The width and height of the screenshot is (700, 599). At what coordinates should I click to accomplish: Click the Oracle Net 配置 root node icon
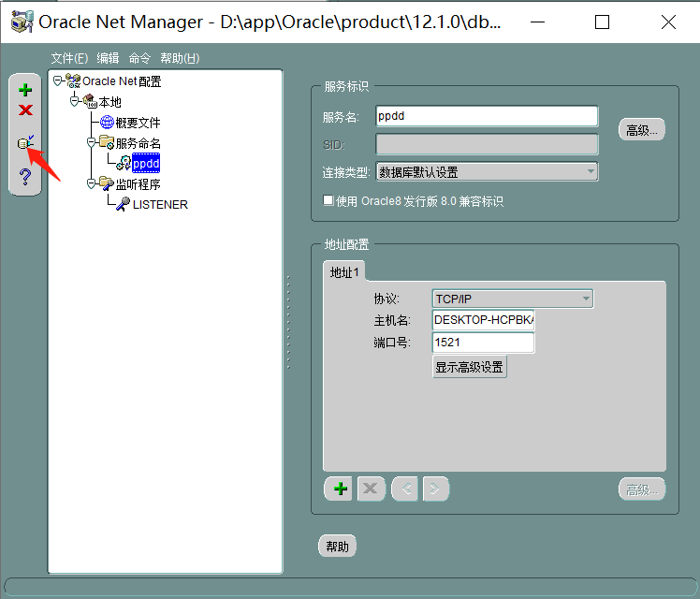tap(73, 80)
